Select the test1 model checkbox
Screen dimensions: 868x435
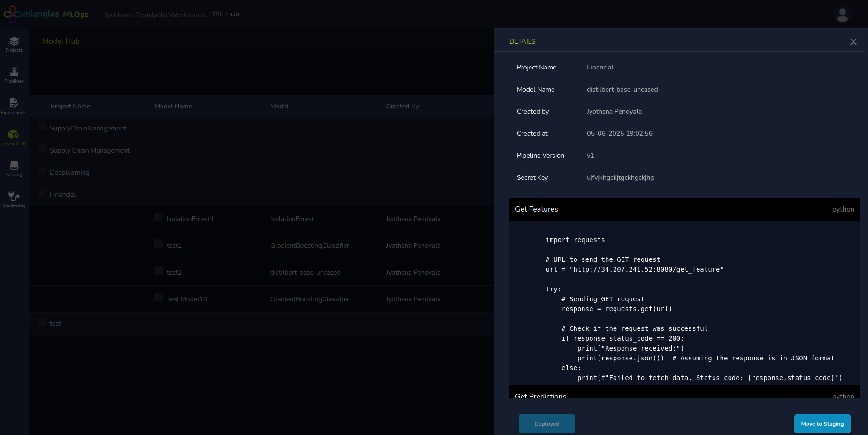(x=159, y=244)
